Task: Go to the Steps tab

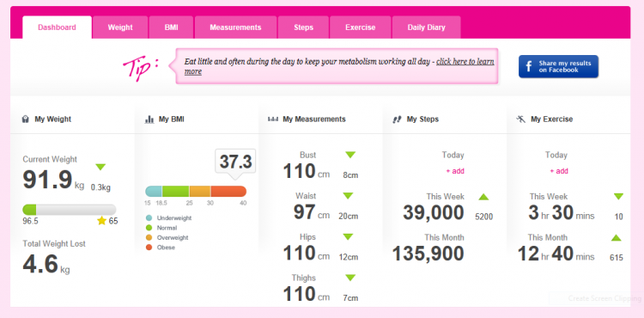Action: pos(303,28)
